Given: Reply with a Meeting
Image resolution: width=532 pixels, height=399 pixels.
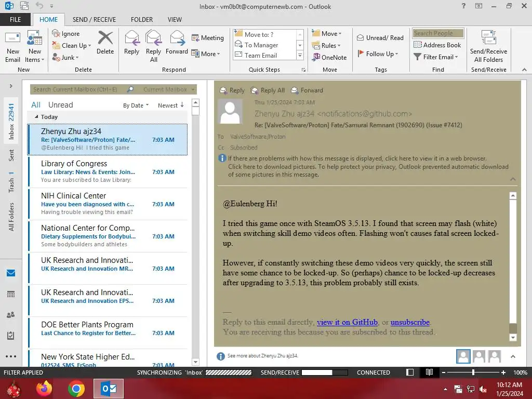Looking at the screenshot, I should point(208,37).
